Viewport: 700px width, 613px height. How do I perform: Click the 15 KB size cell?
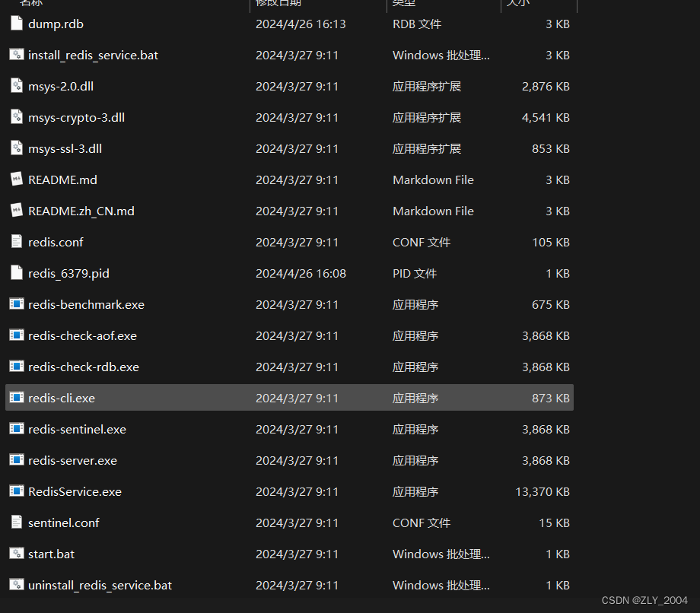(x=554, y=523)
